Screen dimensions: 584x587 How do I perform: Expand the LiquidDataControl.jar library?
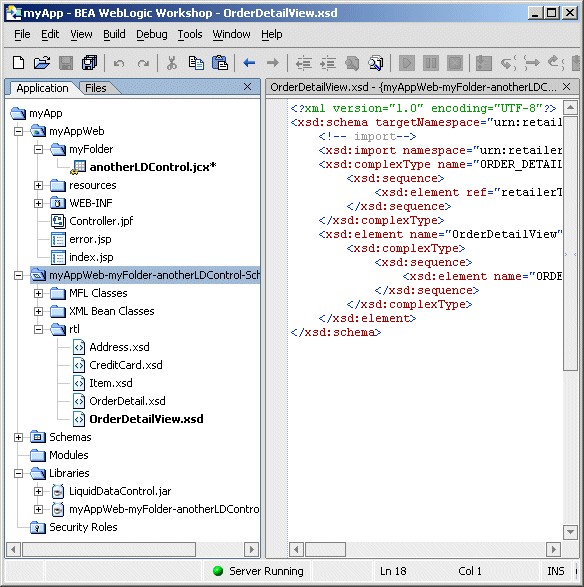tap(38, 491)
